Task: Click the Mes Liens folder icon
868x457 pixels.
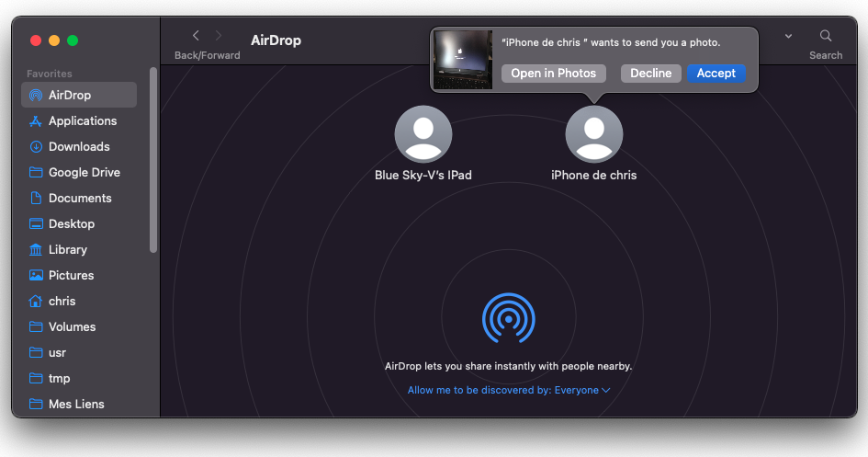Action: tap(36, 404)
